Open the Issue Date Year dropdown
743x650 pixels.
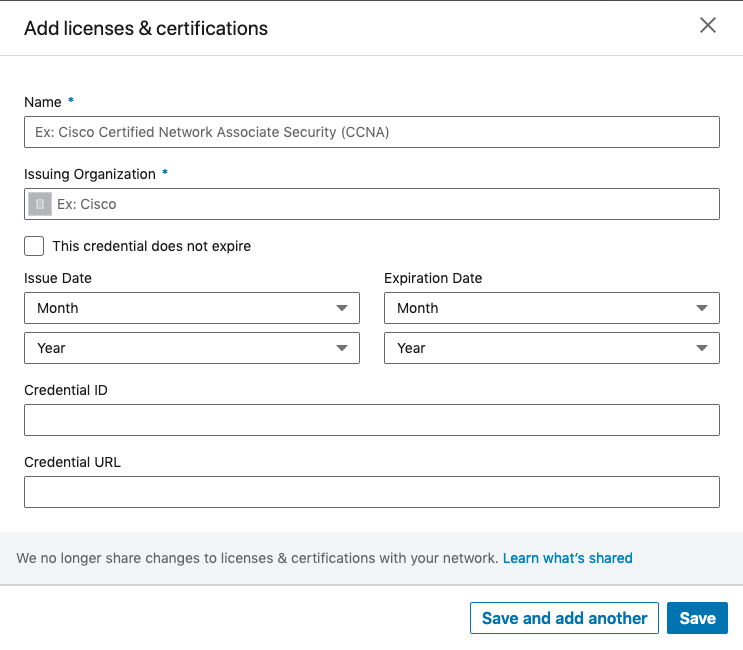(191, 348)
